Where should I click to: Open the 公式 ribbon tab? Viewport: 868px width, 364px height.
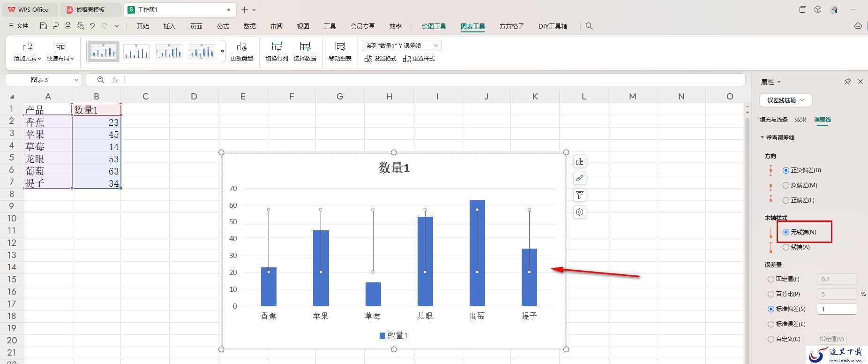pyautogui.click(x=223, y=26)
